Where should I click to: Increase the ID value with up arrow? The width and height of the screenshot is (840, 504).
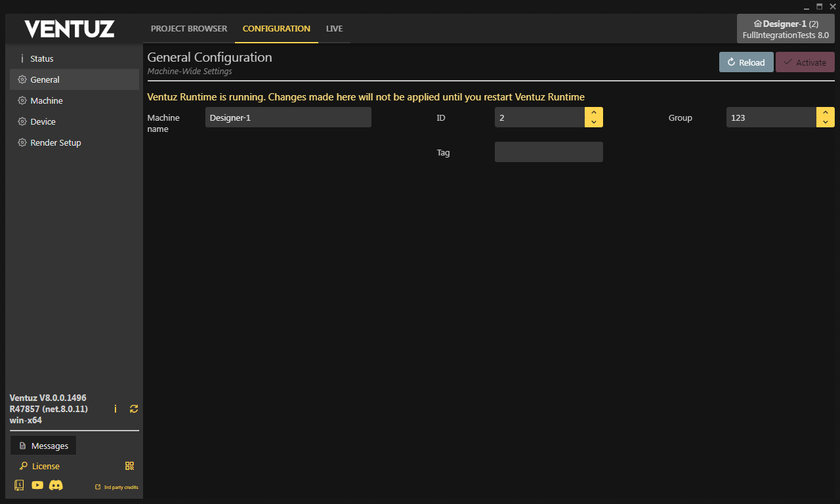(x=594, y=112)
